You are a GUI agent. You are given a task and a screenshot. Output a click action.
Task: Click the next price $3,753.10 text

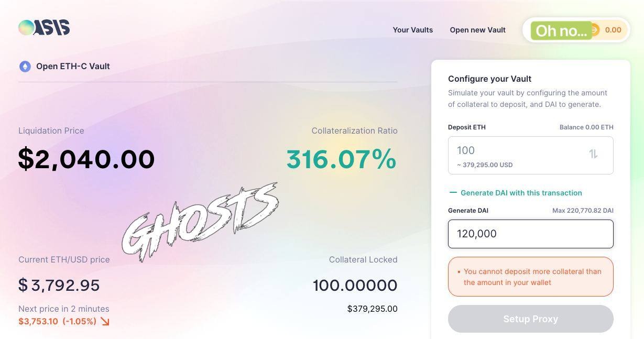pyautogui.click(x=38, y=321)
